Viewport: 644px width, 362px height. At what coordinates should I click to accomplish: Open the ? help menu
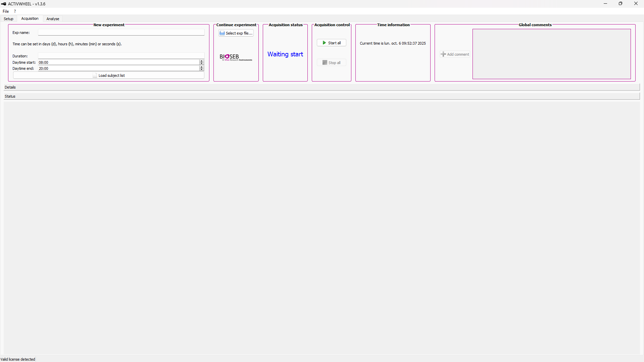pyautogui.click(x=15, y=11)
